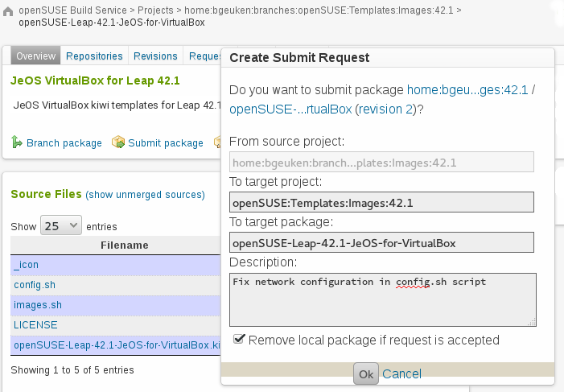564x392 pixels.
Task: Click the Branch package arrow icon
Action: [17, 142]
